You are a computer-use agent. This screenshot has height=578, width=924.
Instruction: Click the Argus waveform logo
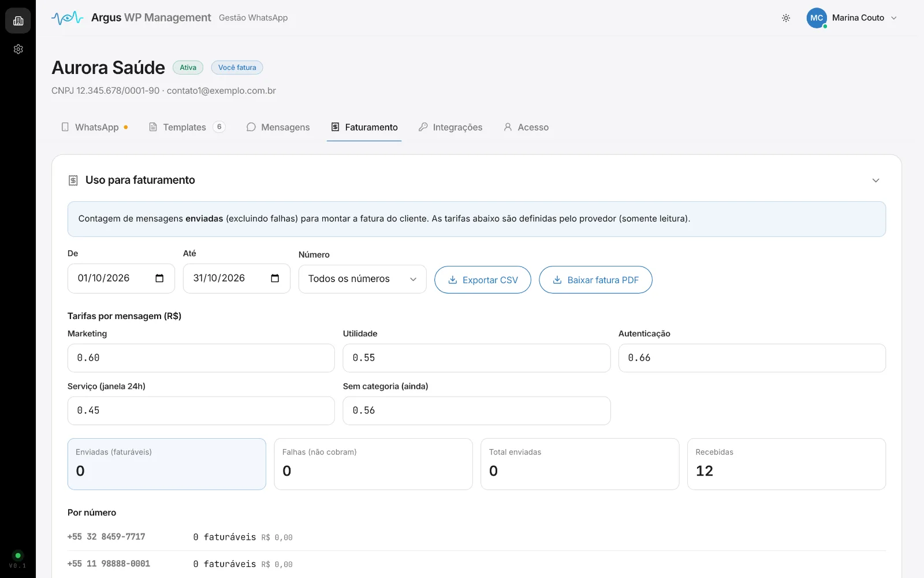(67, 18)
